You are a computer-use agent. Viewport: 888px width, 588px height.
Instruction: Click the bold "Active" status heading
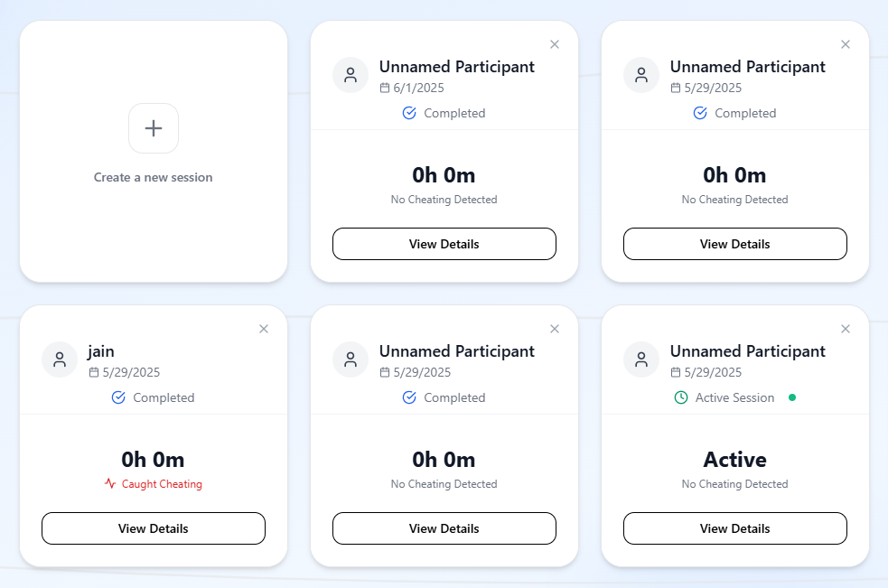pos(734,460)
